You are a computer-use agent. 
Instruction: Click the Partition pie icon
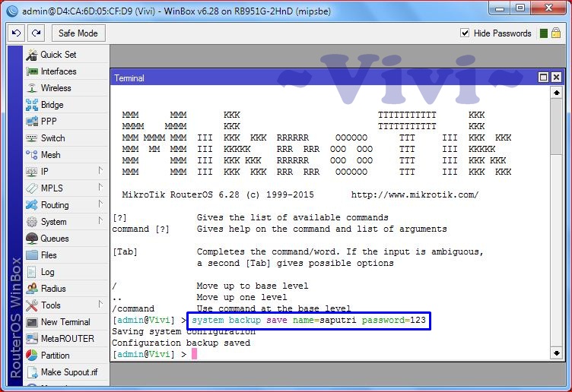pos(32,356)
